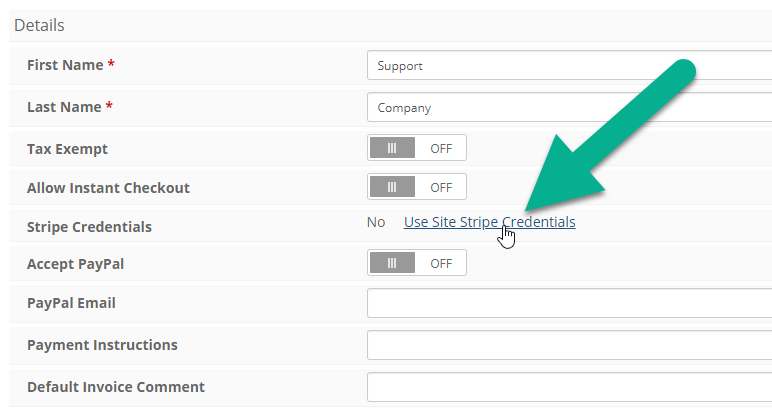Click the Details section header

pyautogui.click(x=39, y=25)
